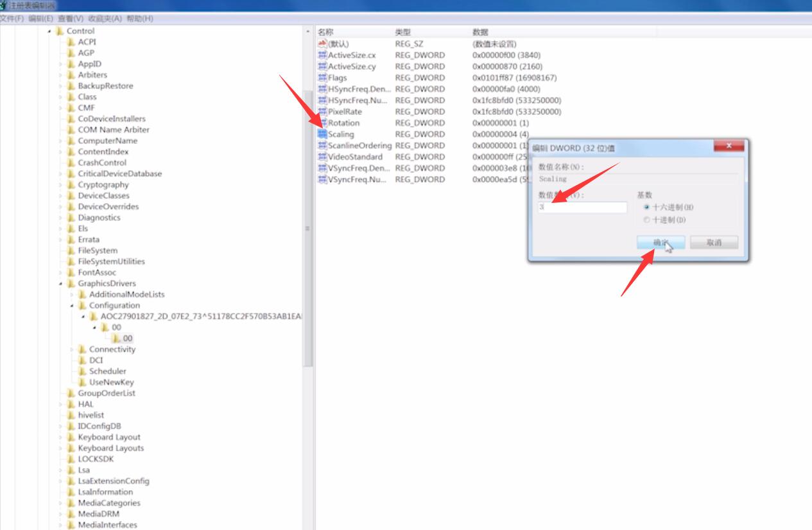
Task: Open the 编辑(E) menu
Action: pyautogui.click(x=40, y=19)
